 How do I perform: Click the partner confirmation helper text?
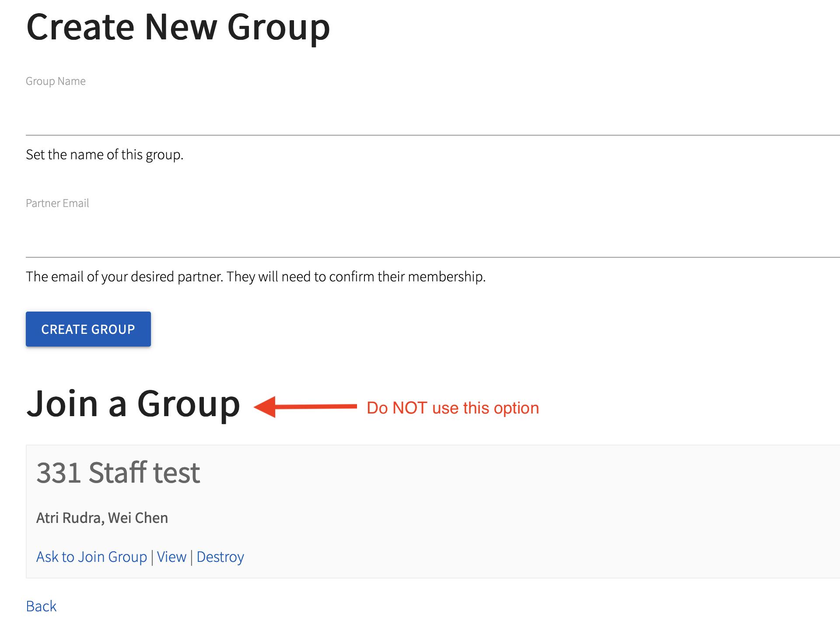point(255,277)
